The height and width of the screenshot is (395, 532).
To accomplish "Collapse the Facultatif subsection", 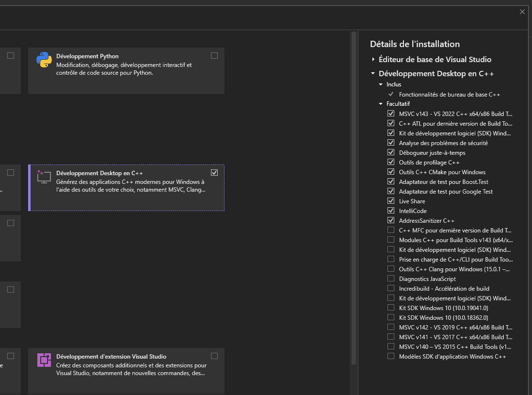I will 381,104.
